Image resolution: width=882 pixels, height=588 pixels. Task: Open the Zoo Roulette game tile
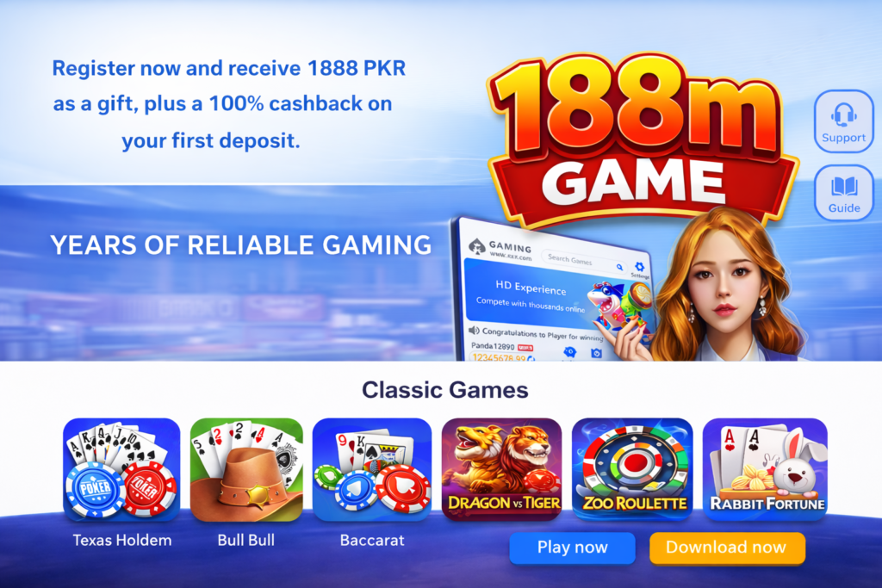(x=632, y=469)
